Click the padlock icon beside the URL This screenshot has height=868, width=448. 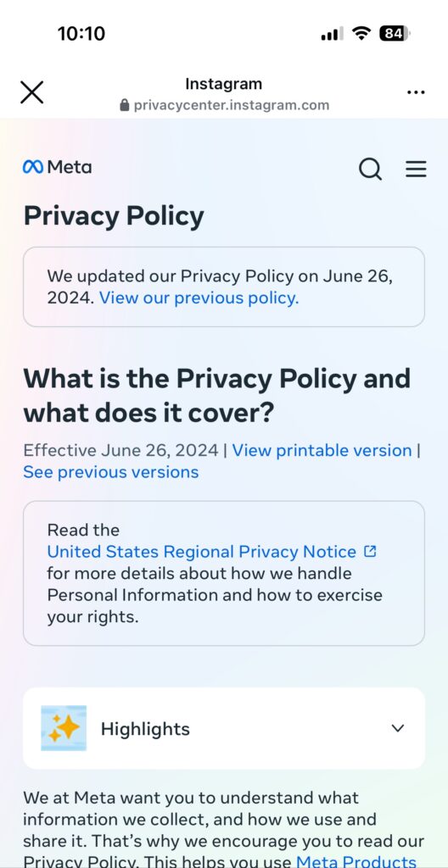(125, 104)
